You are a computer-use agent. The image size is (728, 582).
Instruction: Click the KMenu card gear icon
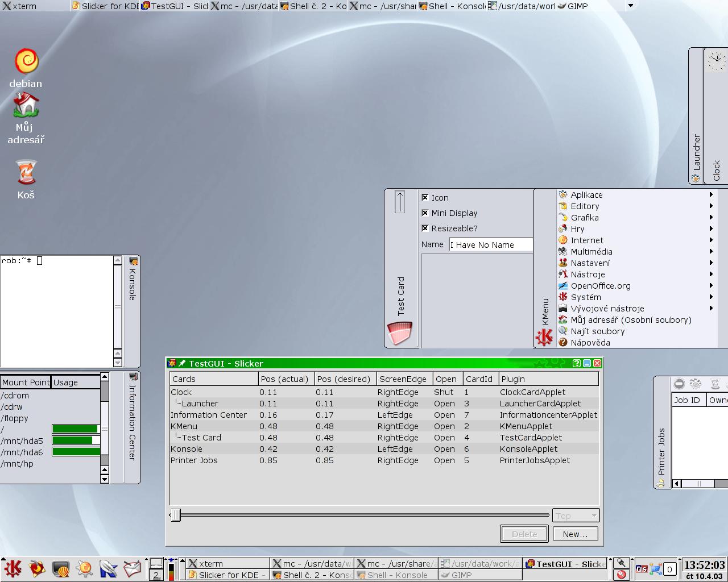click(544, 337)
